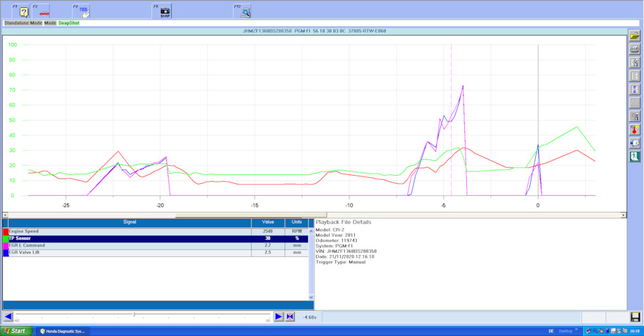
Task: Click the Mode breadcrumb label
Action: (x=50, y=23)
